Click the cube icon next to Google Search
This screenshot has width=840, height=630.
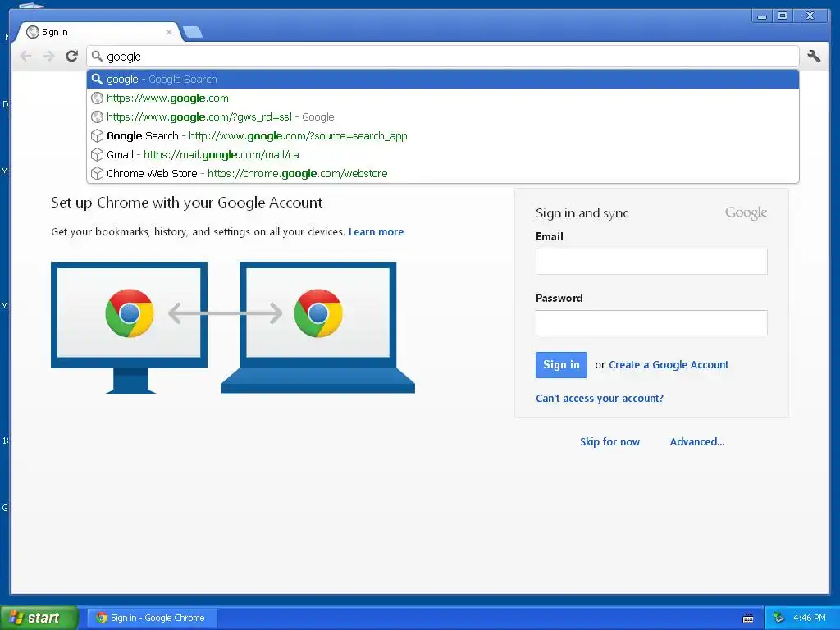(x=97, y=136)
